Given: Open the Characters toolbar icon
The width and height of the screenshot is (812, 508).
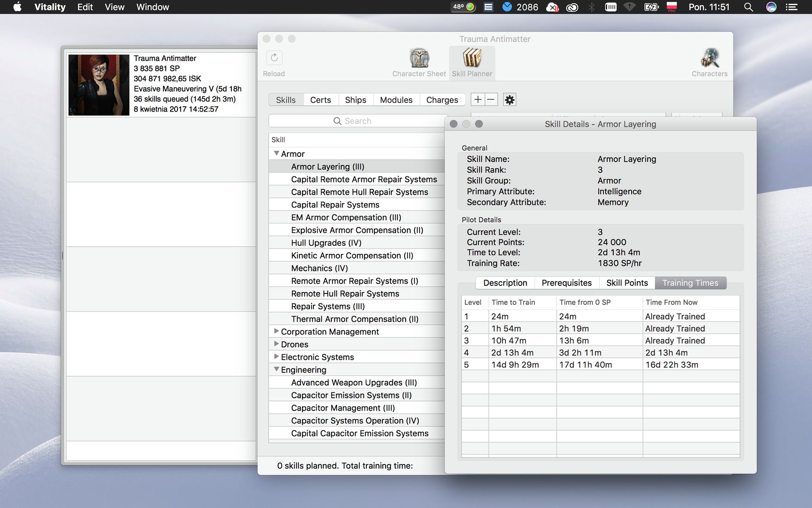Looking at the screenshot, I should point(710,62).
